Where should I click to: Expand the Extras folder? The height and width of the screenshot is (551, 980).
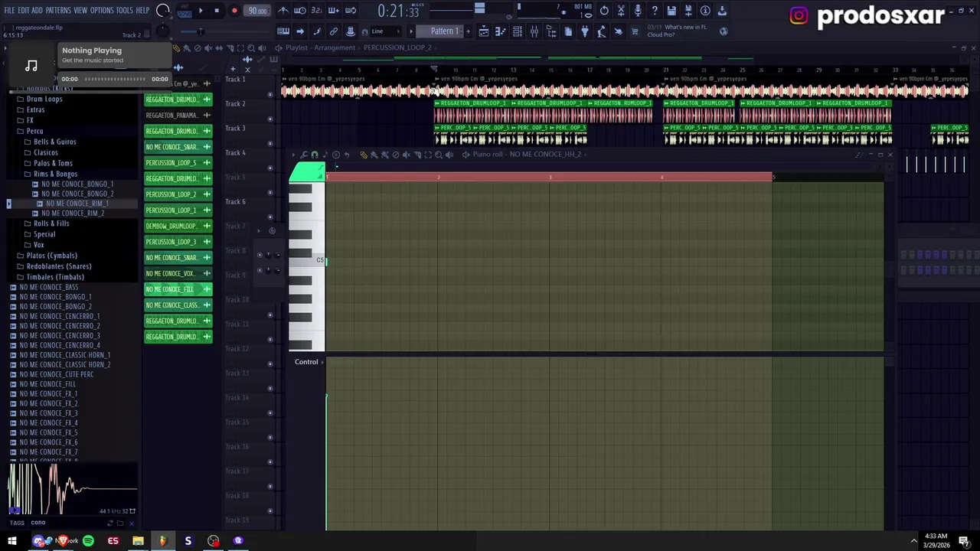35,109
